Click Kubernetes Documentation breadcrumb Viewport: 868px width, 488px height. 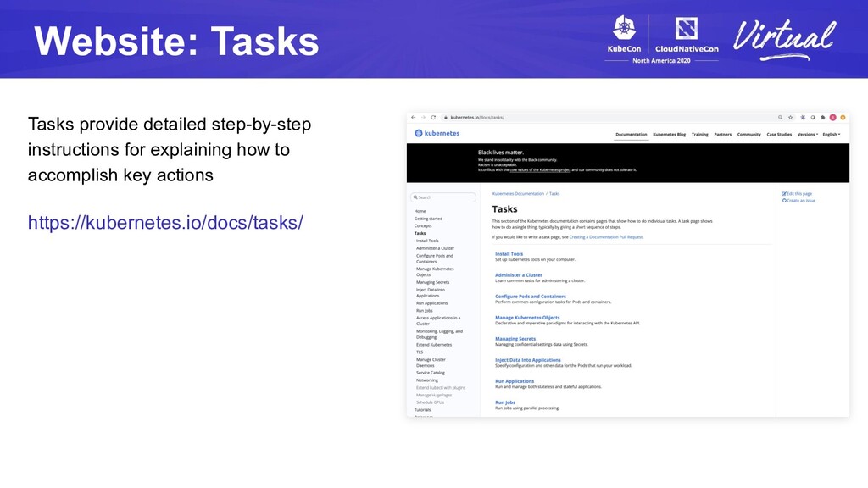coord(518,194)
